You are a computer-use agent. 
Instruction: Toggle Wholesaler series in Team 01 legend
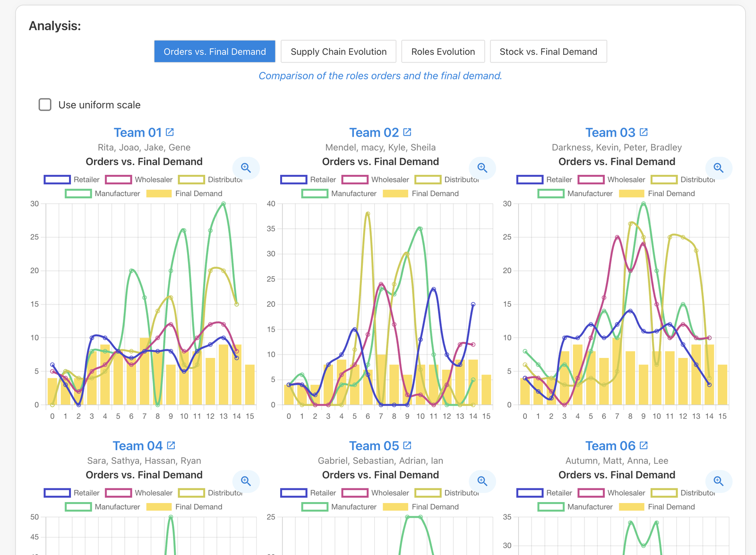coord(139,180)
